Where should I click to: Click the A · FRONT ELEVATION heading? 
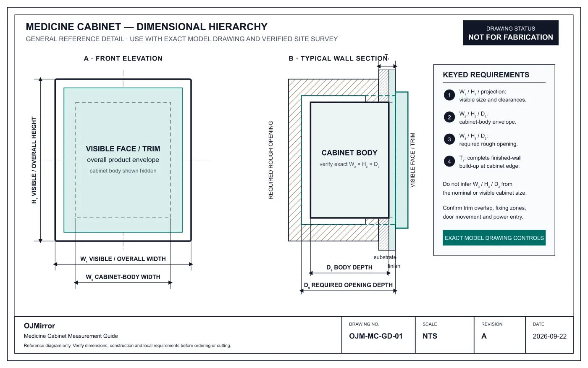pyautogui.click(x=123, y=58)
